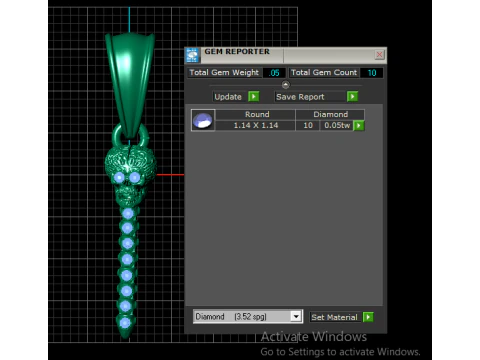Click the 1.14 X 1.14 size cell
This screenshot has height=360, width=480.
[256, 125]
